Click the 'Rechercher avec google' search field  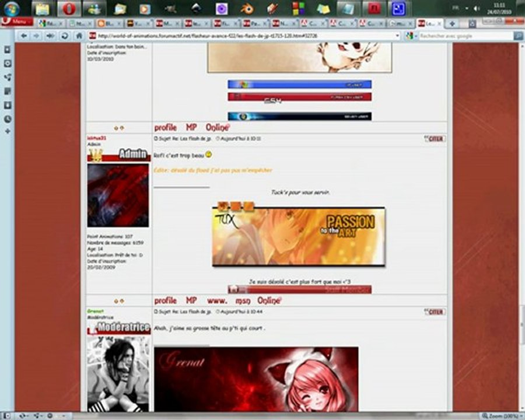(466, 36)
